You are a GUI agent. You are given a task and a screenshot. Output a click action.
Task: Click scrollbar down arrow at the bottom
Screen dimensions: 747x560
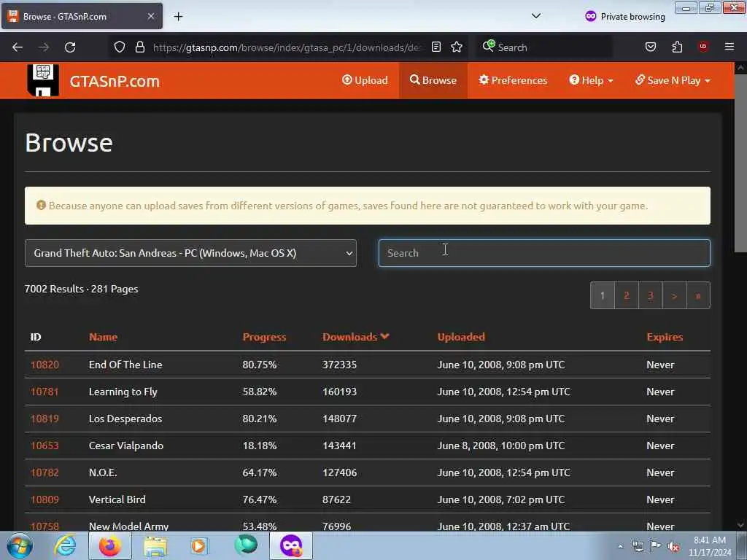tap(740, 525)
